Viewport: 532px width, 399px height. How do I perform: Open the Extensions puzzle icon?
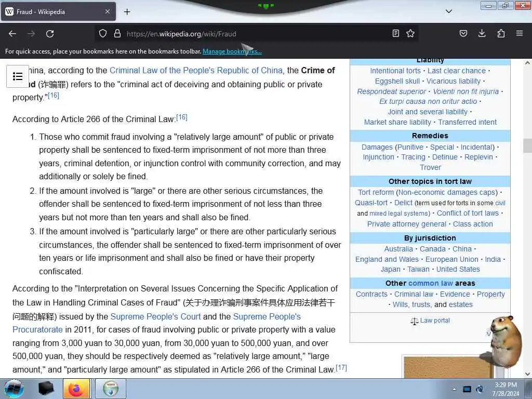pos(501,33)
